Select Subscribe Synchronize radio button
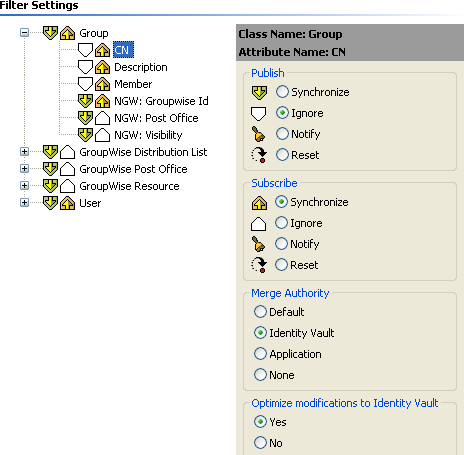The height and width of the screenshot is (455, 464). (281, 202)
